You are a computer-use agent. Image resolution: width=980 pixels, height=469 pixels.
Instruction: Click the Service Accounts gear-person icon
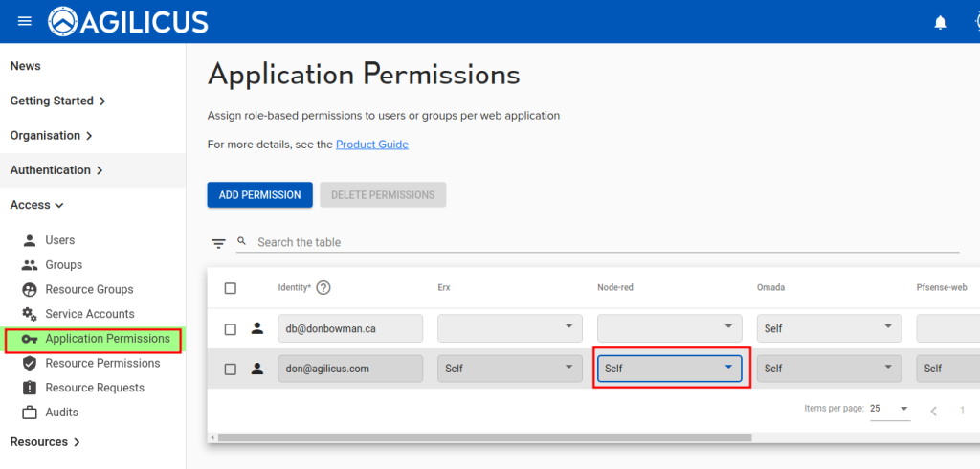[x=29, y=314]
